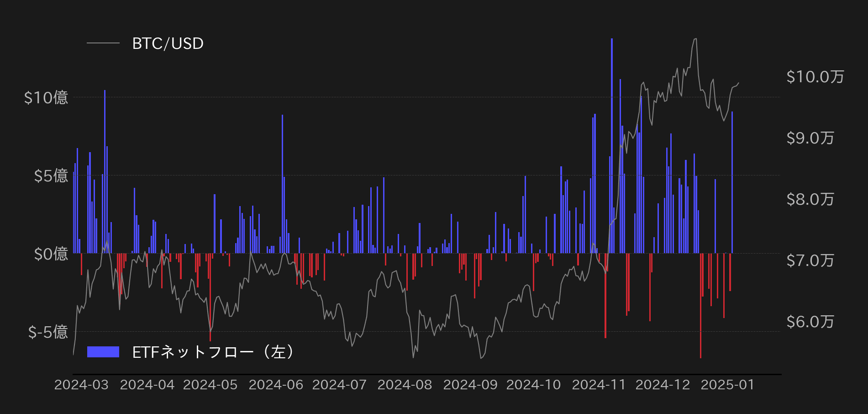Click the 2024-10 date tick label
Screen dimensions: 868x414
pos(533,385)
